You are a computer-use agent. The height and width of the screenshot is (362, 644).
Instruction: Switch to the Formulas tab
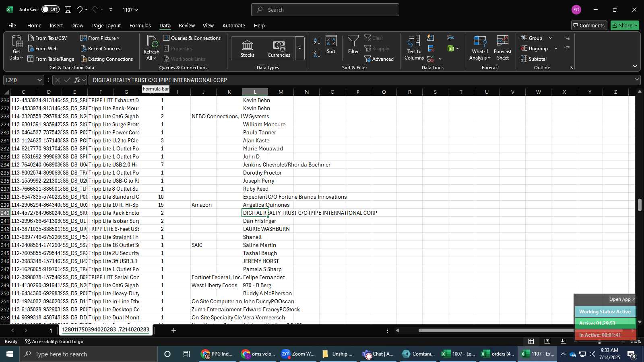coord(140,25)
